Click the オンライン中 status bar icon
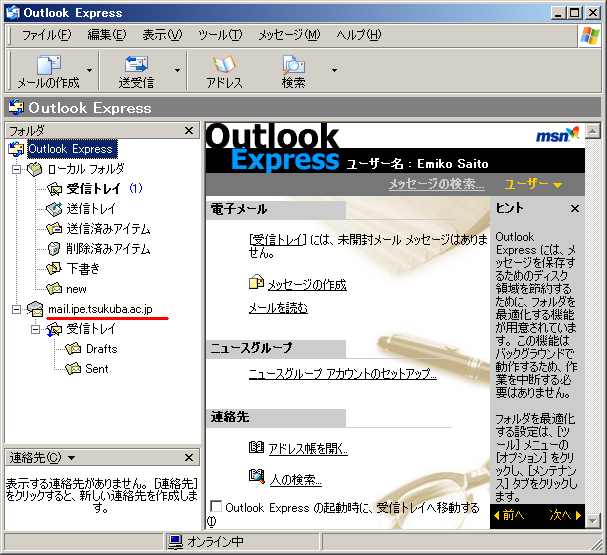607x555 pixels. click(175, 542)
